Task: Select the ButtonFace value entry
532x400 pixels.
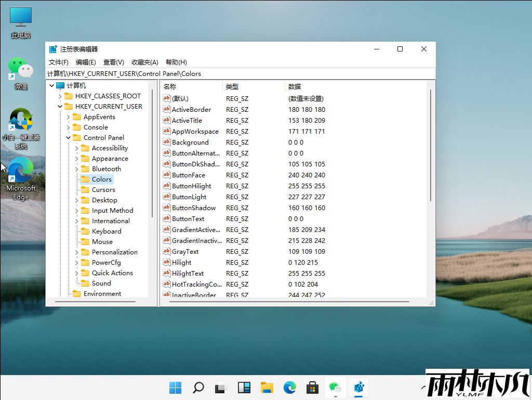Action: (188, 175)
